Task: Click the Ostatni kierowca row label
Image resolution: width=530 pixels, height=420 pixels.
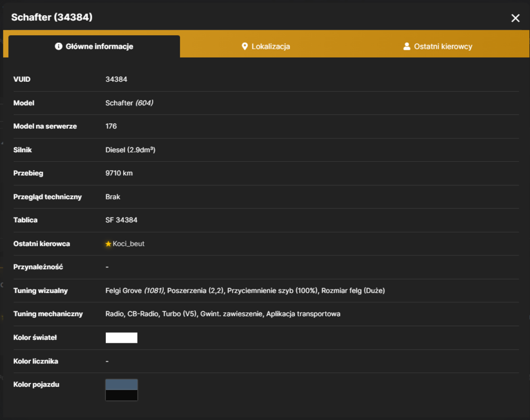Action: tap(41, 244)
